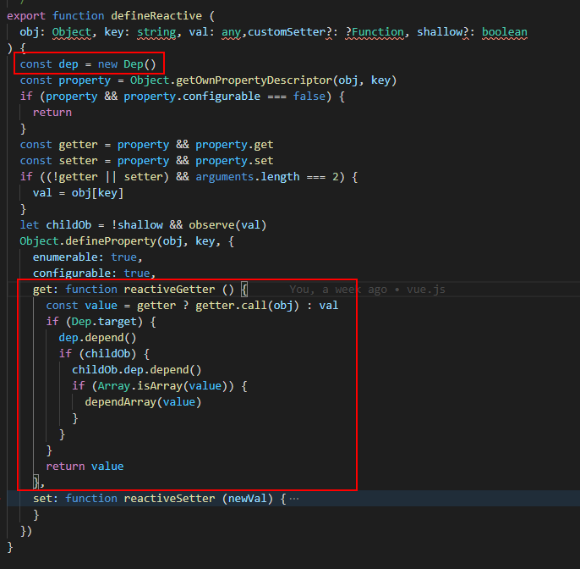Click the 'return value' statement
Viewport: 581px width, 569px height.
pos(84,466)
